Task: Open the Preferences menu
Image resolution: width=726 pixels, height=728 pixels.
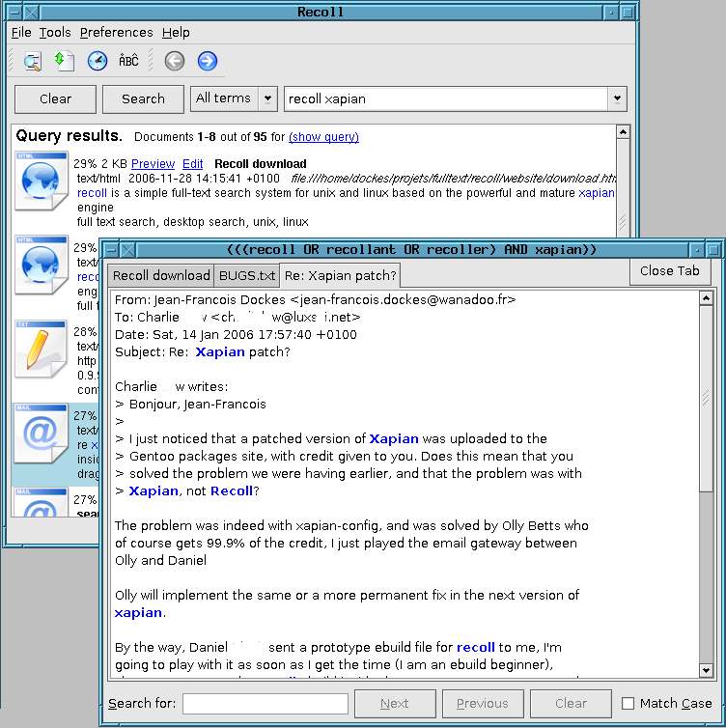Action: click(x=116, y=33)
